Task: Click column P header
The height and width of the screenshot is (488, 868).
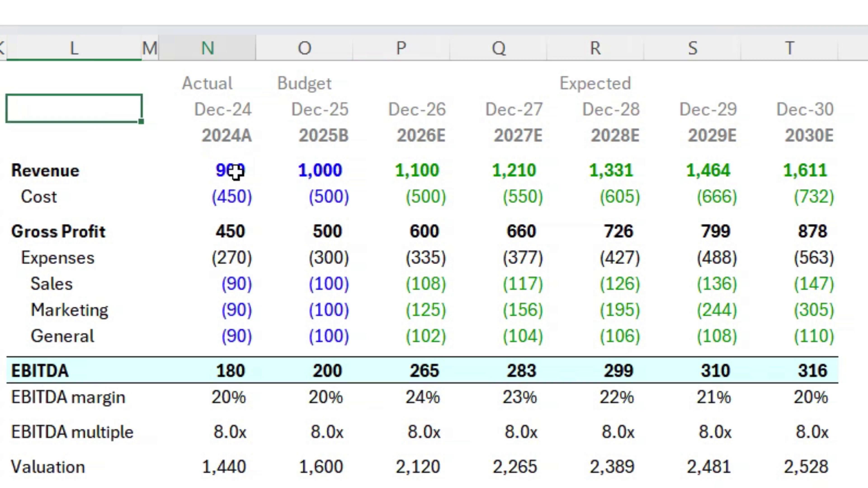Action: tap(401, 48)
